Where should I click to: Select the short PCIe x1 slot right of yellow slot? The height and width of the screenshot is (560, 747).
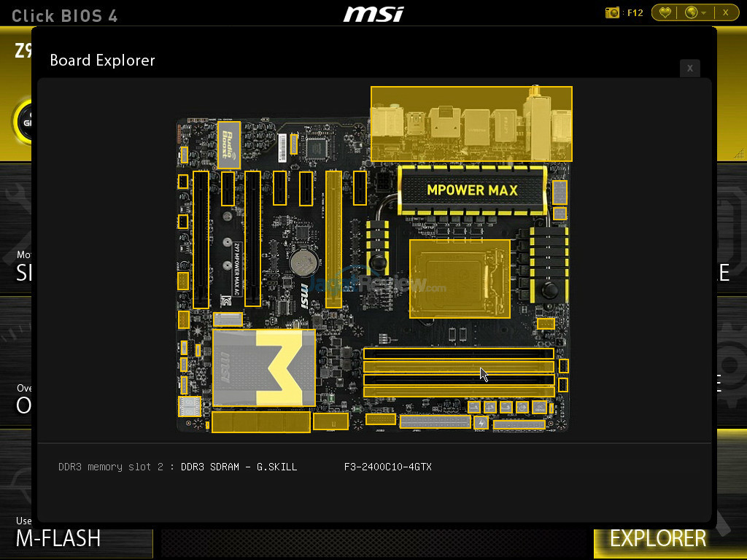360,188
